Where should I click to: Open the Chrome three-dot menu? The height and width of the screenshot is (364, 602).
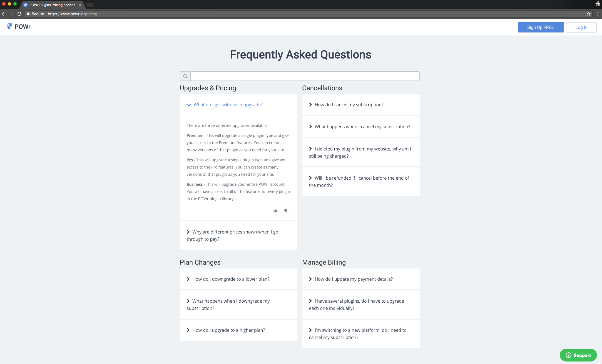pyautogui.click(x=598, y=14)
